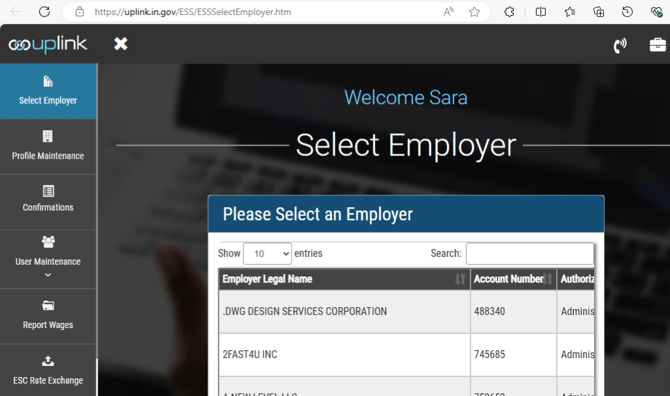Sort by Employer Legal Name column
The width and height of the screenshot is (670, 396).
(344, 279)
